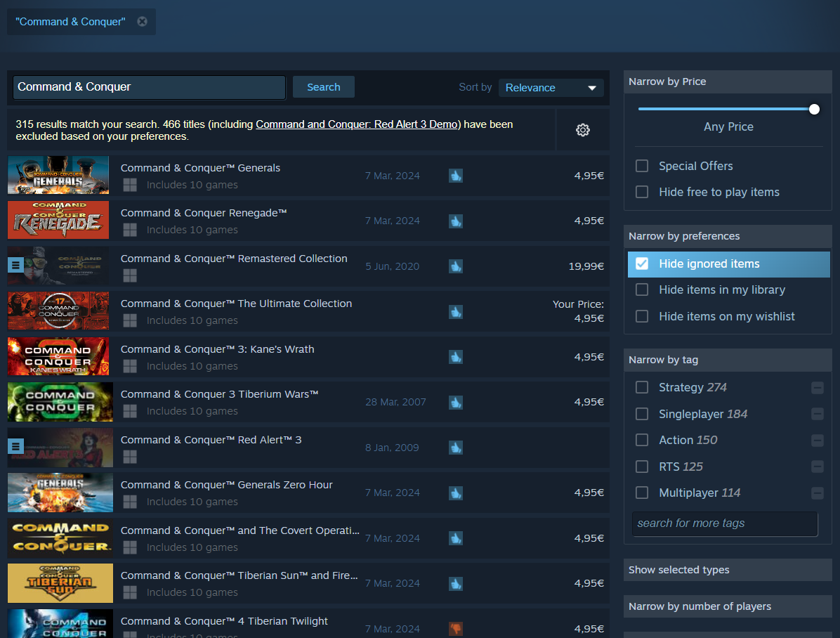The image size is (840, 638).
Task: Exclude the Multiplayer tag with minus button
Action: 817,493
